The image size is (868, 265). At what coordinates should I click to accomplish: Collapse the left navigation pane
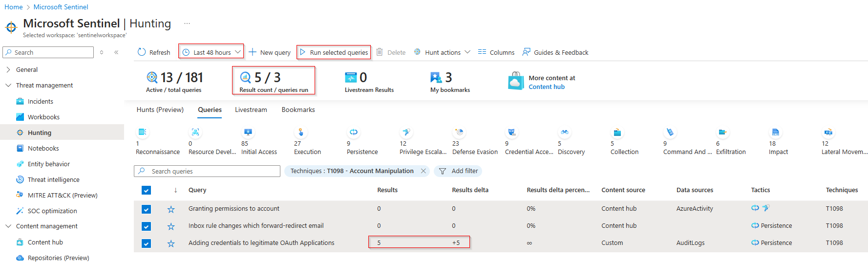(116, 52)
